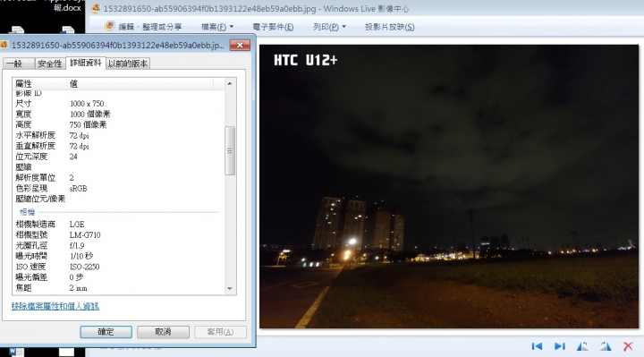Open the 以前的版本 tab

[128, 64]
